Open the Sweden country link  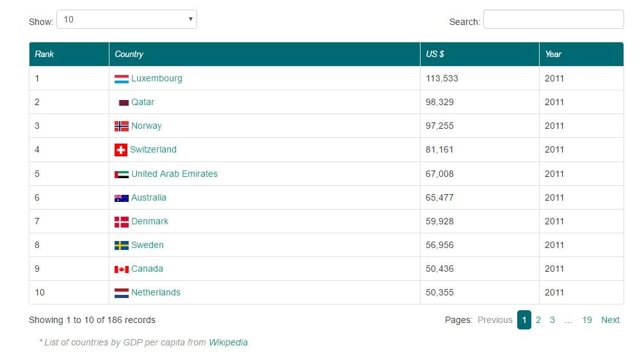pos(147,245)
